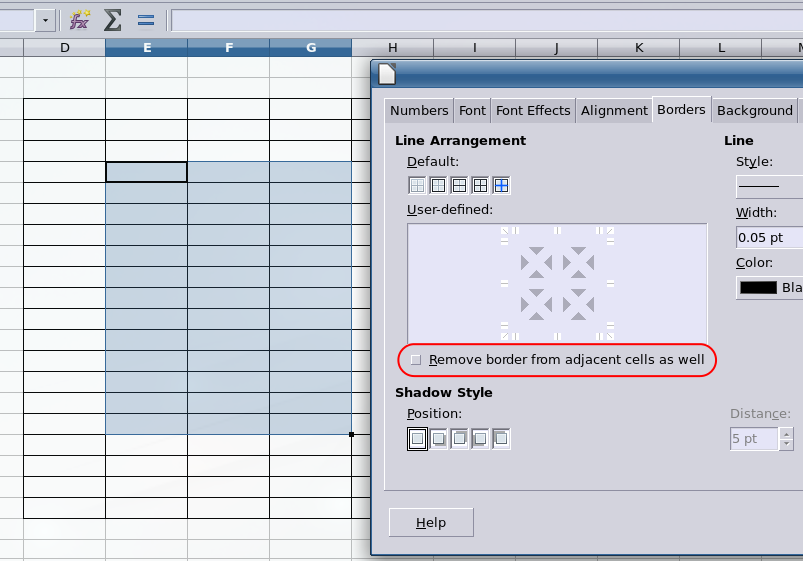Click in the formula input line
This screenshot has width=803, height=561.
click(487, 20)
